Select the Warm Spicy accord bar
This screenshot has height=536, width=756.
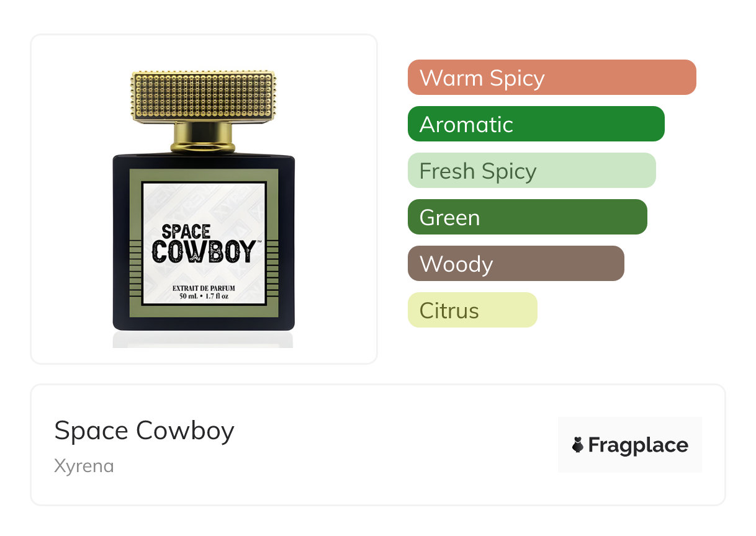551,78
